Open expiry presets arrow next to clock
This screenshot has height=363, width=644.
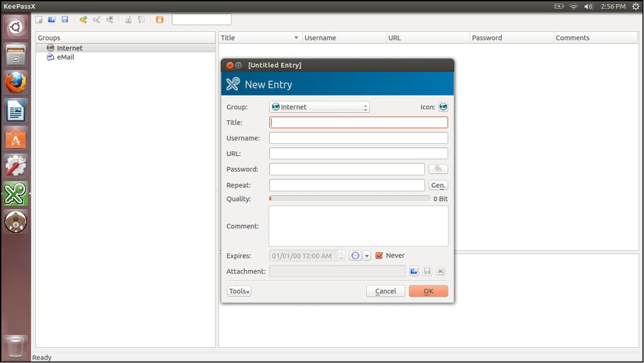point(367,256)
